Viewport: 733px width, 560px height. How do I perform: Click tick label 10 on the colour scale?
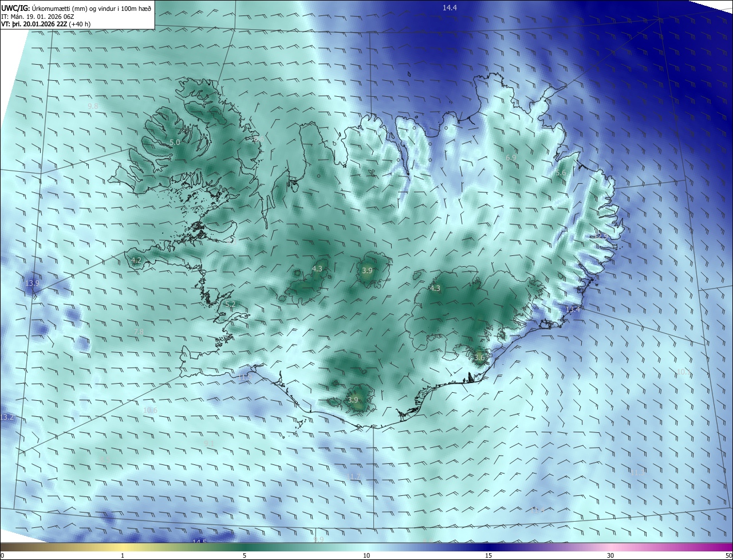coord(366,555)
